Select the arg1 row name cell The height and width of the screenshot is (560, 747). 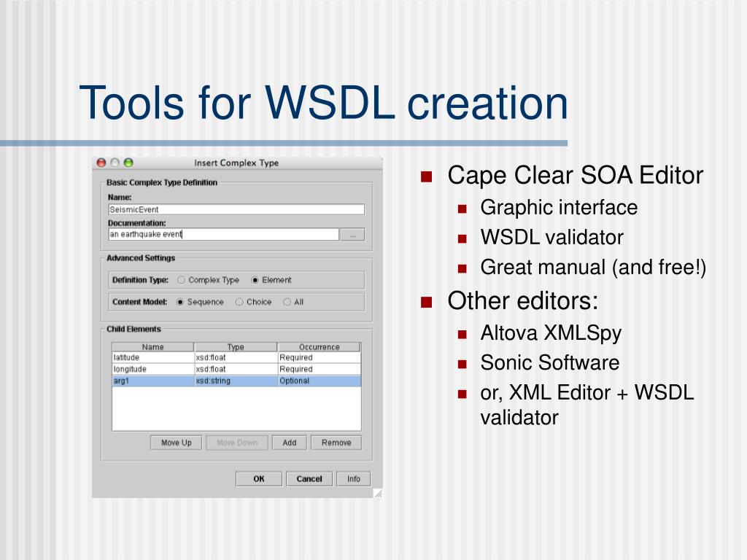click(153, 381)
